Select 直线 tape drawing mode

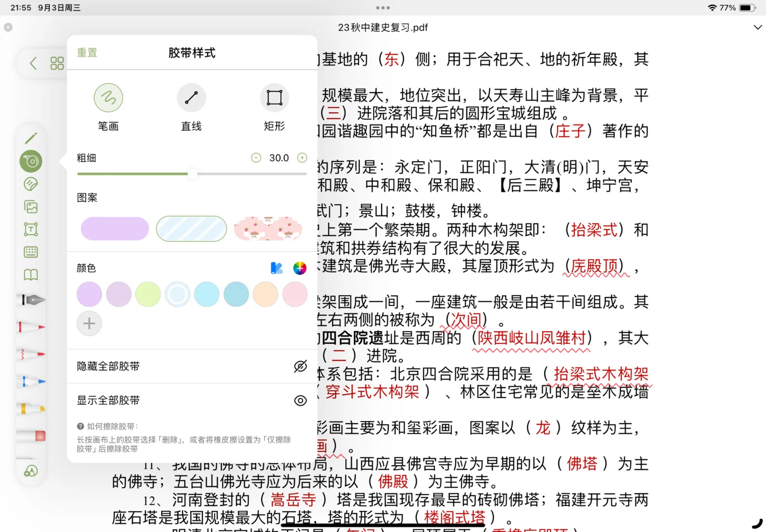tap(191, 98)
